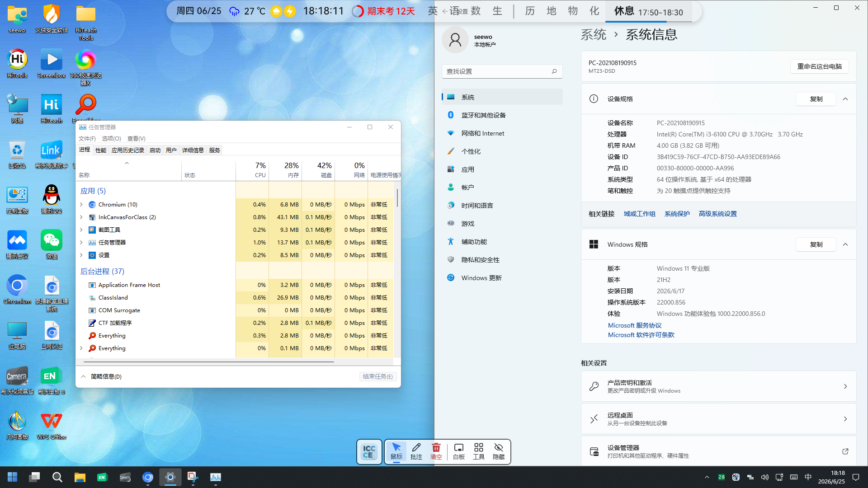
Task: Open the Microsoft 服务协议 link
Action: coord(635,325)
